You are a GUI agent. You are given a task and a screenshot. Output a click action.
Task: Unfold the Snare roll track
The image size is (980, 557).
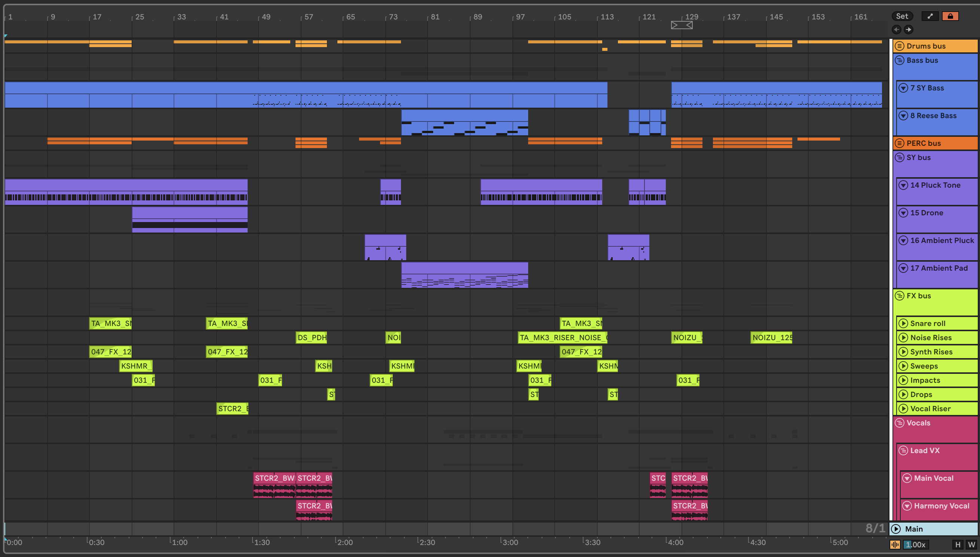pos(903,323)
